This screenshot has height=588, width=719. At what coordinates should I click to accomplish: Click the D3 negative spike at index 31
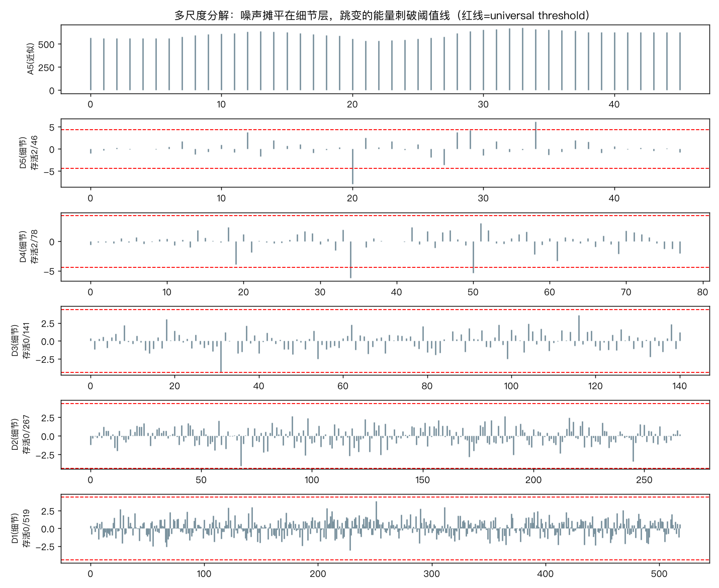pos(221,356)
